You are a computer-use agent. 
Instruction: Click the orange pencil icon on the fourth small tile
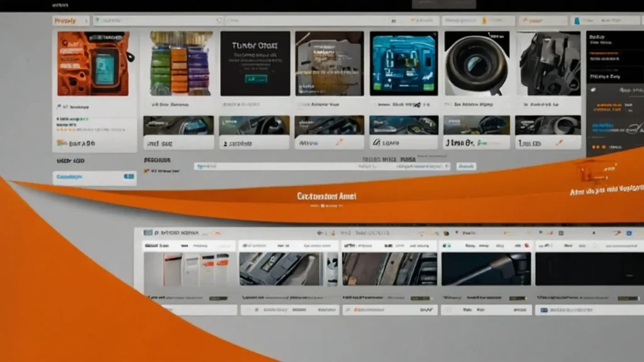point(340,143)
